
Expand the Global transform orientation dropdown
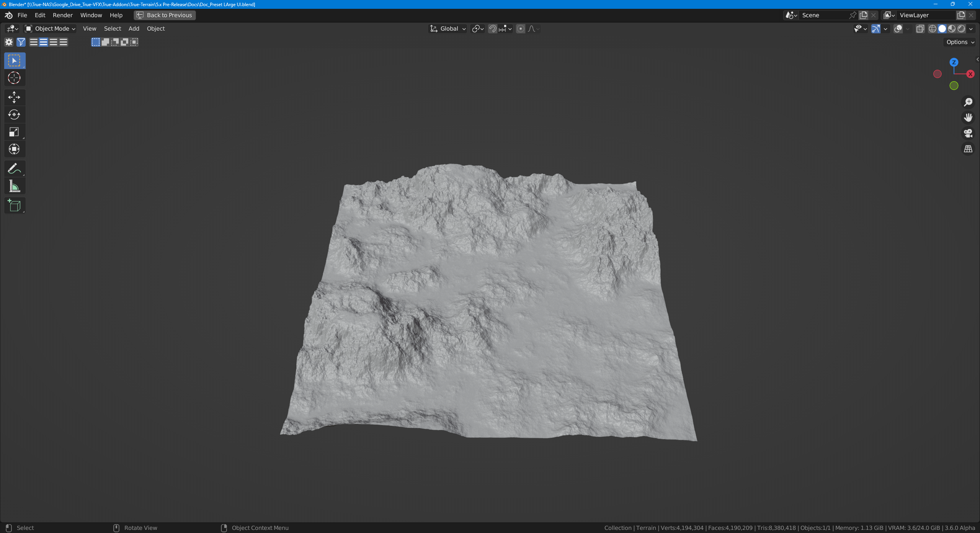448,29
